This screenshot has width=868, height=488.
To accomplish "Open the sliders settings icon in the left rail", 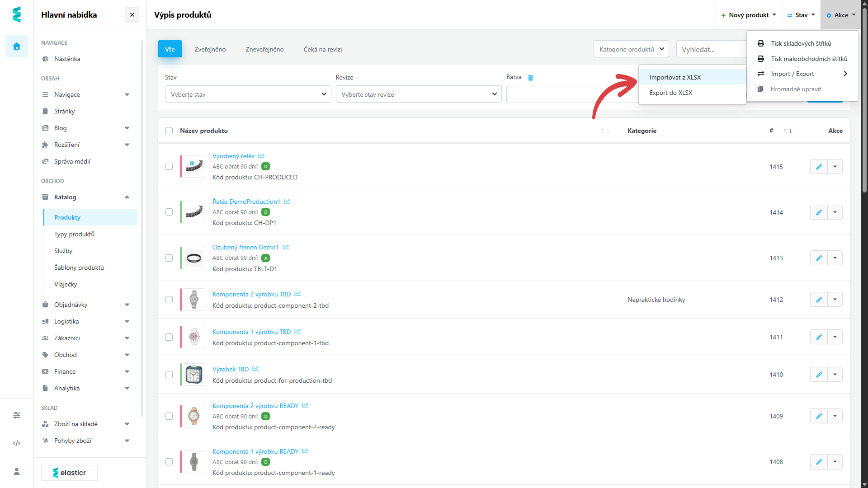I will [17, 415].
